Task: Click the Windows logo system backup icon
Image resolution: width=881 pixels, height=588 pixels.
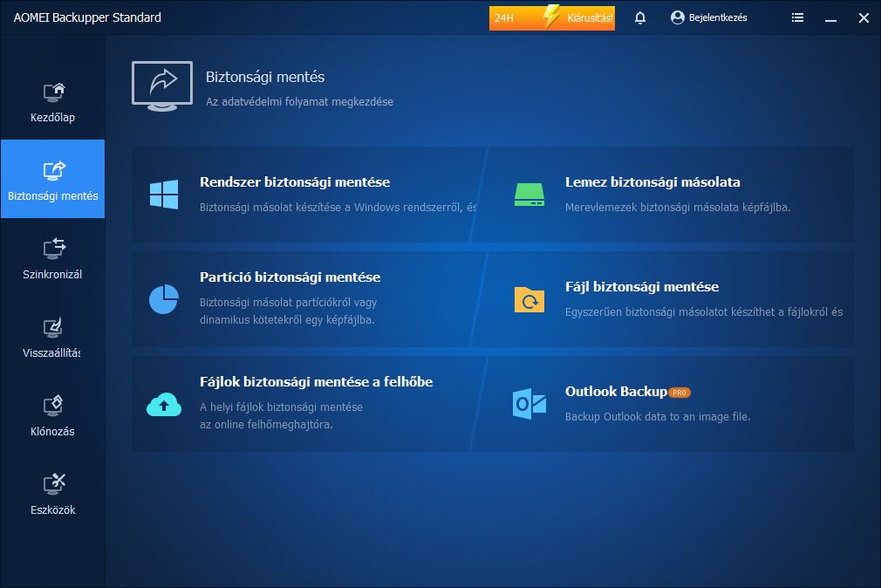Action: point(164,195)
